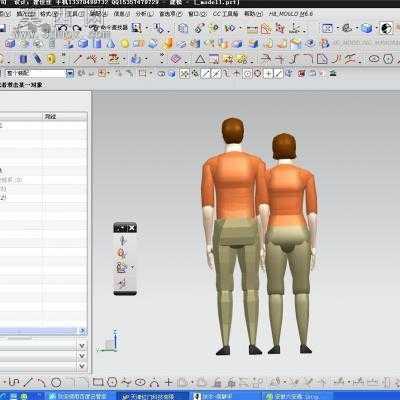Viewport: 400px width, 400px height.
Task: Choose the blue shaded cube rendering icon
Action: 367,28
